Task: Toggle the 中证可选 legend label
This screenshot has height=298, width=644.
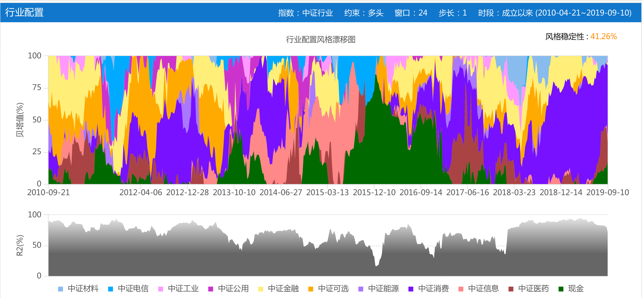Action: pos(333,288)
